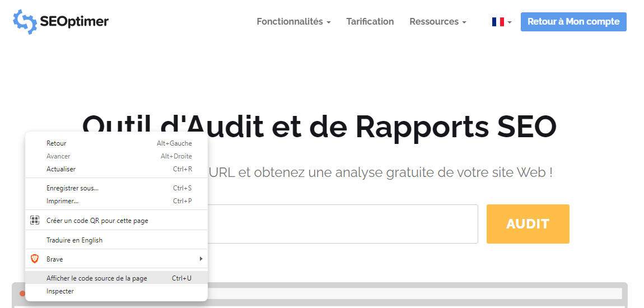This screenshot has height=308, width=644.
Task: Open the French flag language selector
Action: [501, 22]
